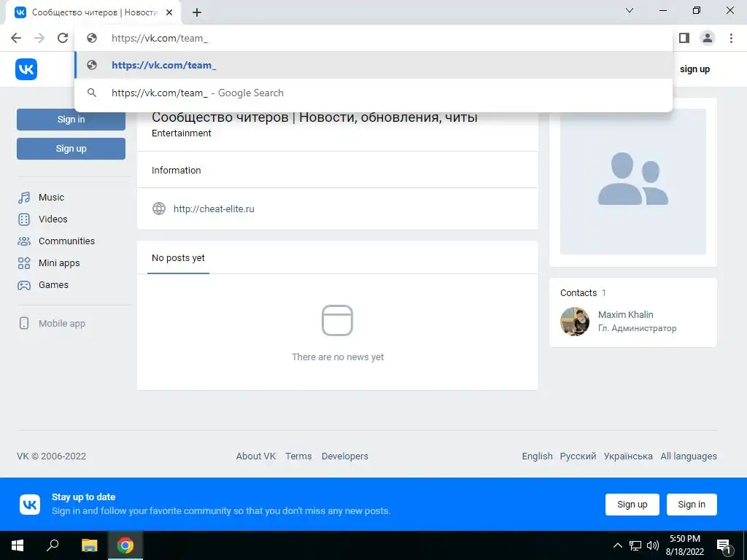This screenshot has height=560, width=747.
Task: Click the Information section heading
Action: 177,170
